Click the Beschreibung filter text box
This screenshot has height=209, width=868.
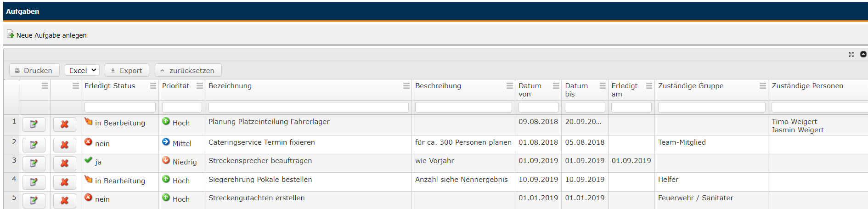pos(463,107)
